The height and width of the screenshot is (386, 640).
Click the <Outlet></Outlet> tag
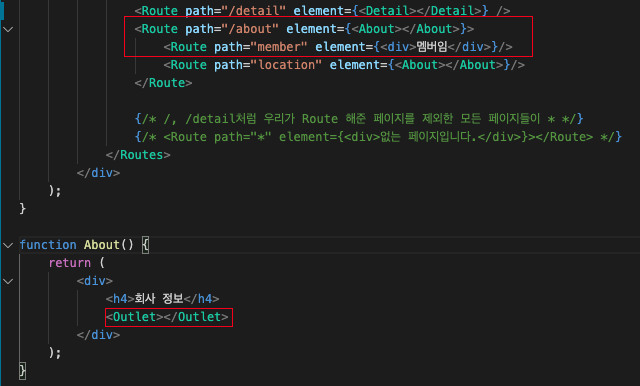point(167,317)
